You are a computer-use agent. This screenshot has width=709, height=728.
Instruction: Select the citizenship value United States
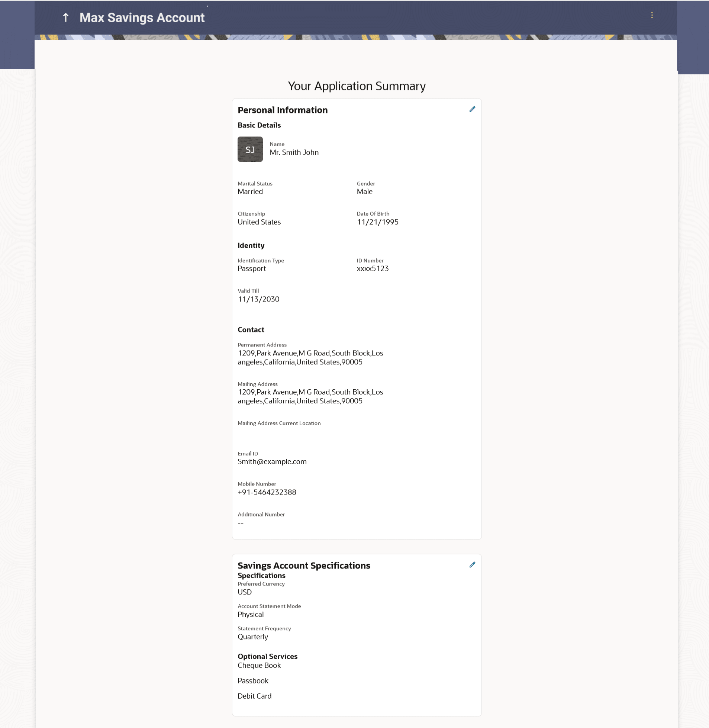click(x=259, y=222)
